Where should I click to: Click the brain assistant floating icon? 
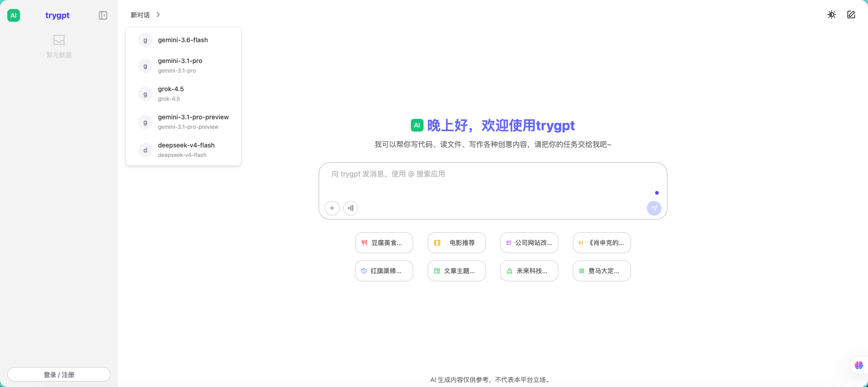[x=859, y=365]
